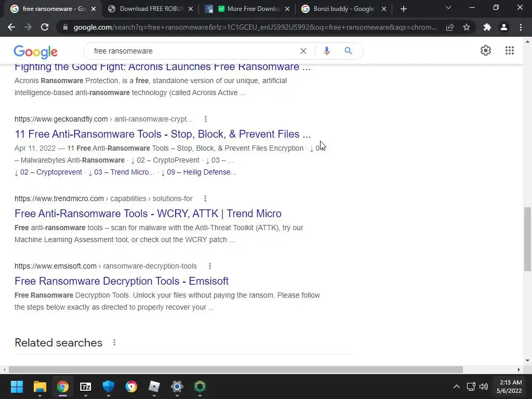Screen dimensions: 532x399
Task: Open options for trendmicro.com result
Action: tap(205, 198)
